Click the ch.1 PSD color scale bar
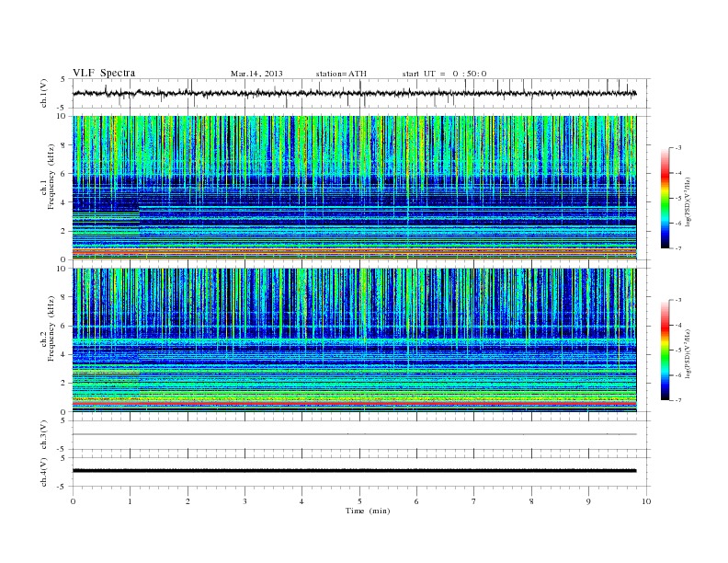728x563 pixels. 665,198
